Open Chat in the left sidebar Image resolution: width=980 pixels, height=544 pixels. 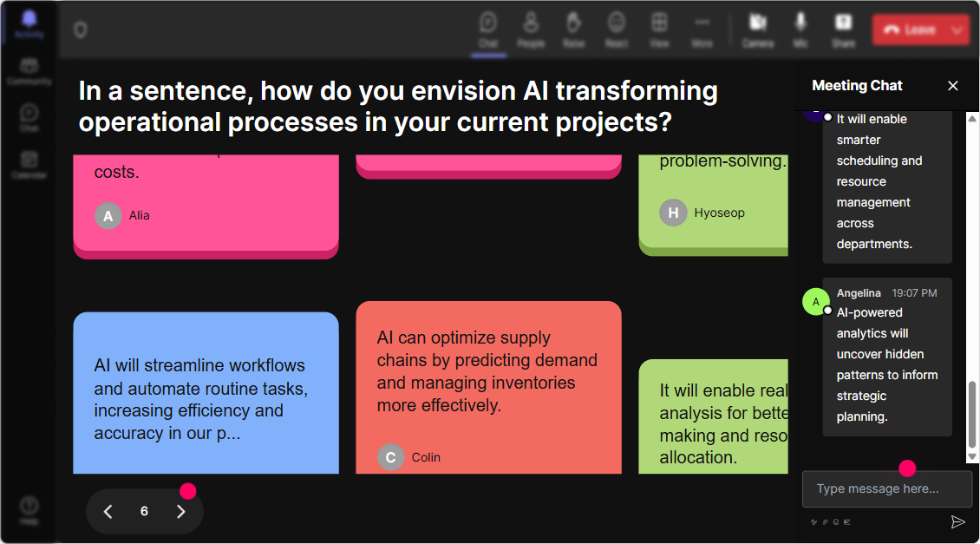point(29,117)
